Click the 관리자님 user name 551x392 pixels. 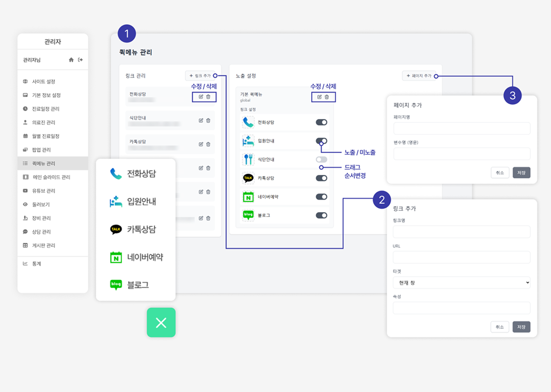[32, 60]
